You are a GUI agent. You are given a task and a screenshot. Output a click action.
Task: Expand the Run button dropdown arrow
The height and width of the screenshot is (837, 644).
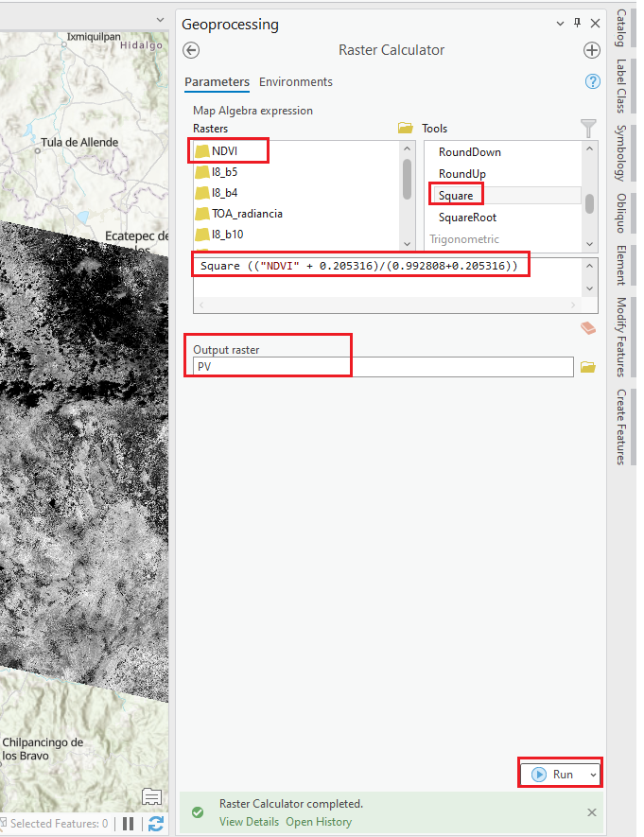pos(592,775)
